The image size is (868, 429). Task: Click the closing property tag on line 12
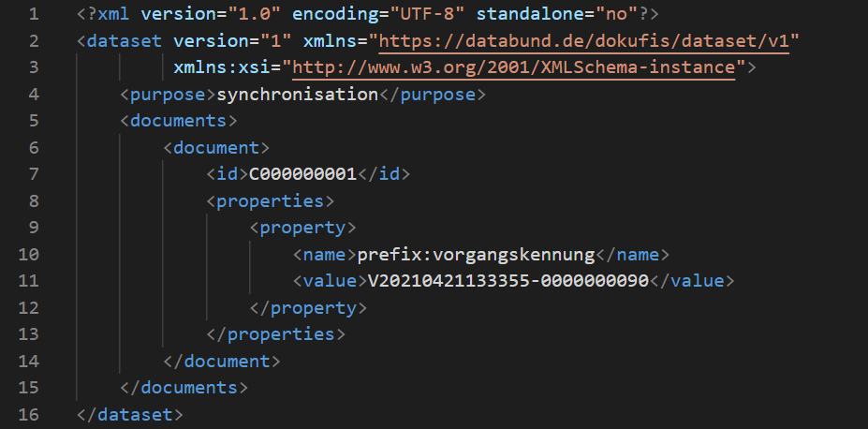tap(308, 307)
